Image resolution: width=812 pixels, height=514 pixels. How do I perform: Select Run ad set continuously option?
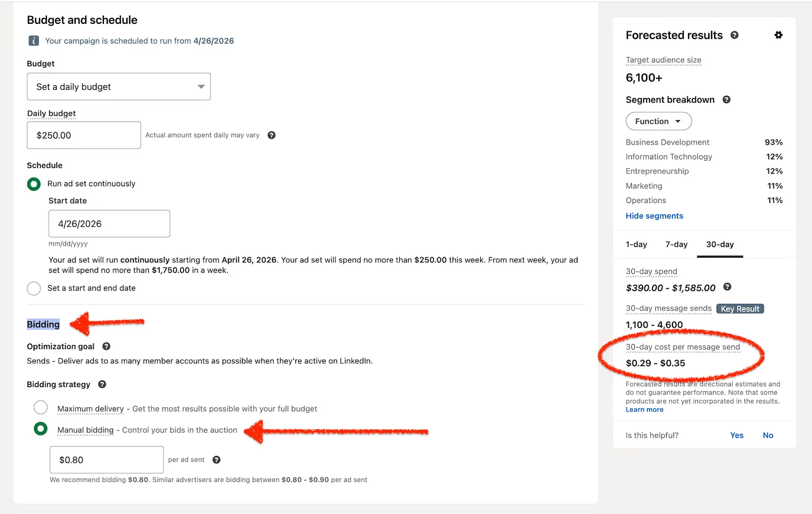34,184
